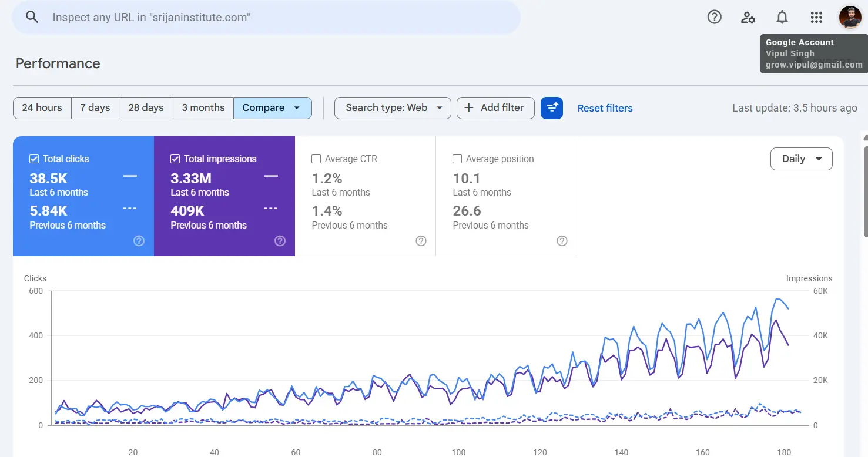Open the Compare dropdown arrow
Screen dimensions: 868x457
pos(297,108)
